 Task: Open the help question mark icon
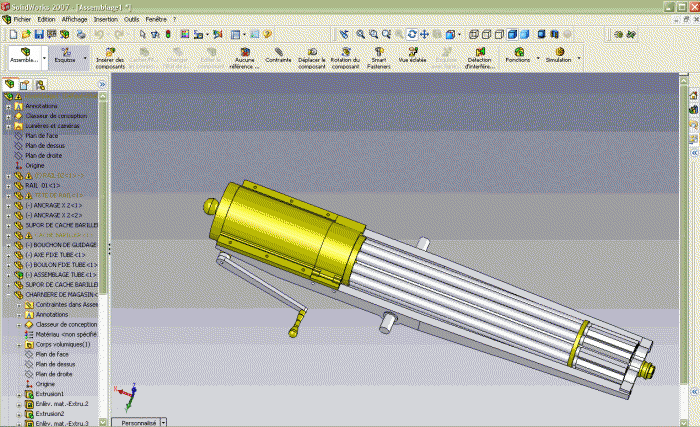(x=267, y=34)
